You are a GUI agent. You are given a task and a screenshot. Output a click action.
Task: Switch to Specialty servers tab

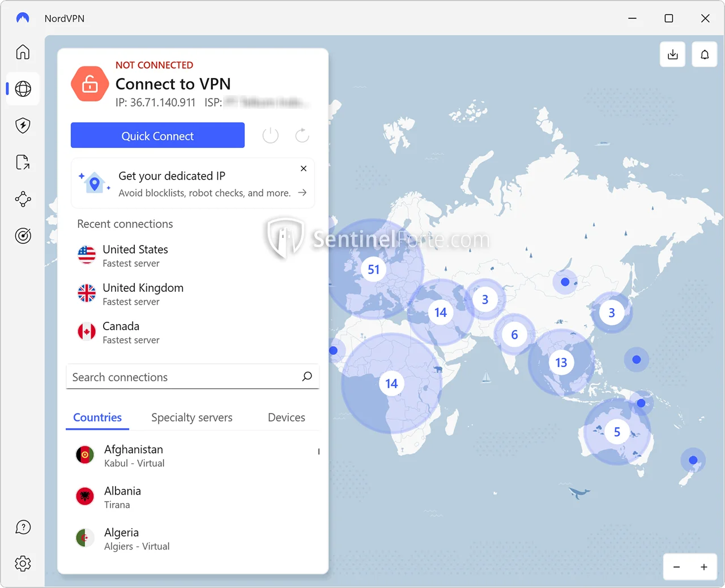pos(192,417)
